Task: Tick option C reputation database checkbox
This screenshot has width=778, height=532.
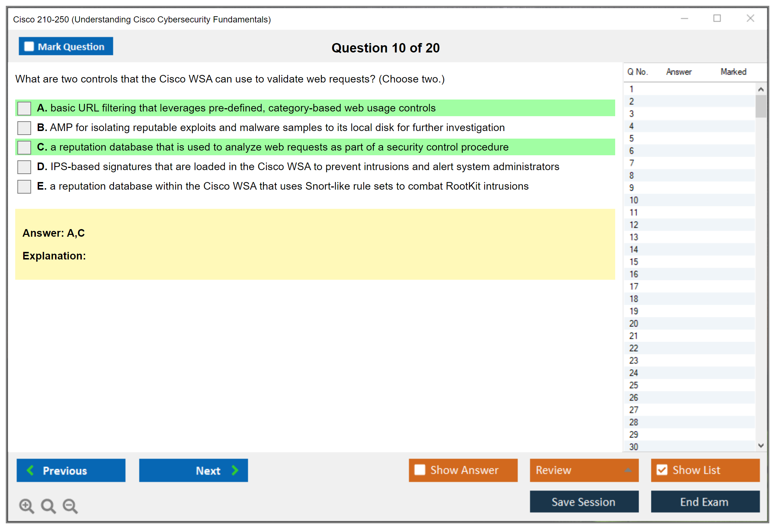Action: click(24, 147)
